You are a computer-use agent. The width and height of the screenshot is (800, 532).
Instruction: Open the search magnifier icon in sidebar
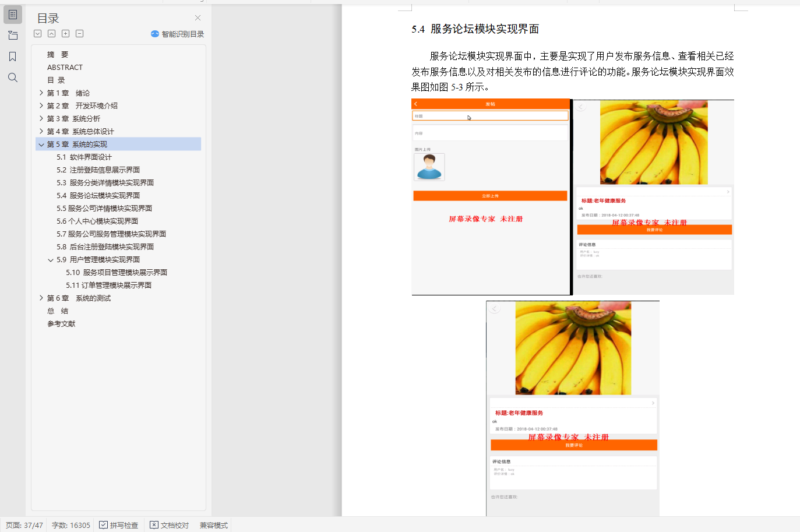13,77
